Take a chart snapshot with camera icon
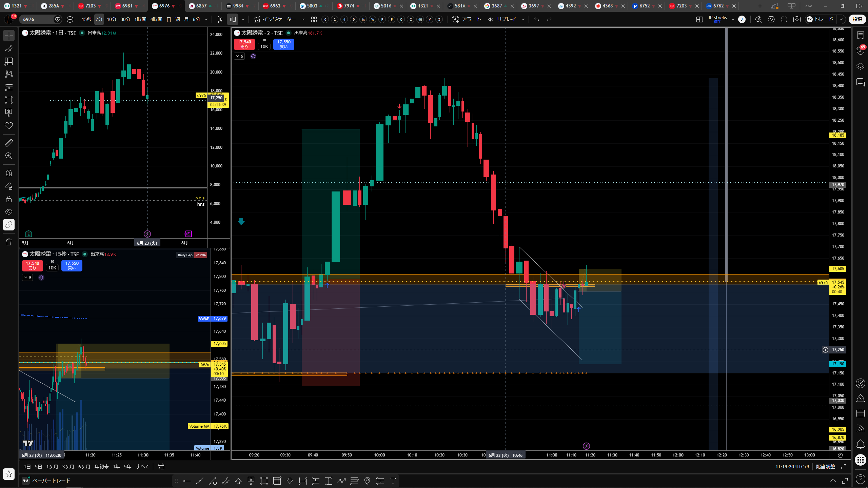The image size is (868, 488). pos(797,19)
